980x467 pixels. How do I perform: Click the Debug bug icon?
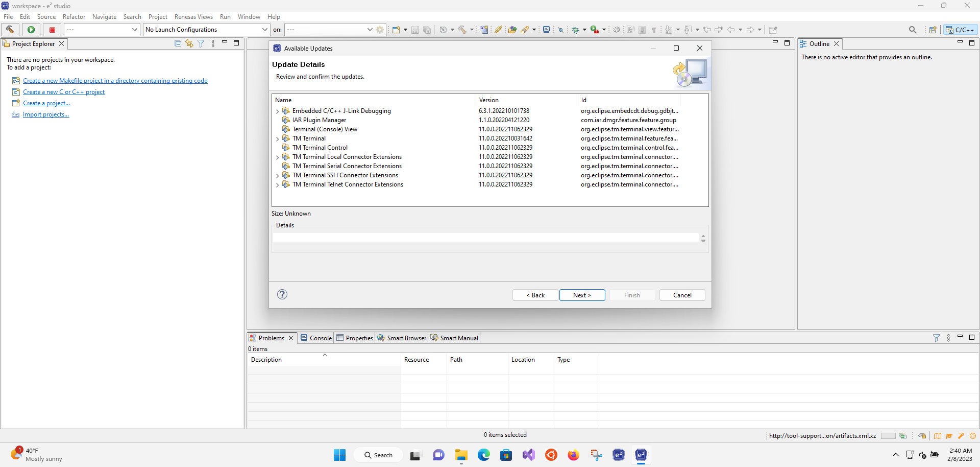click(576, 30)
